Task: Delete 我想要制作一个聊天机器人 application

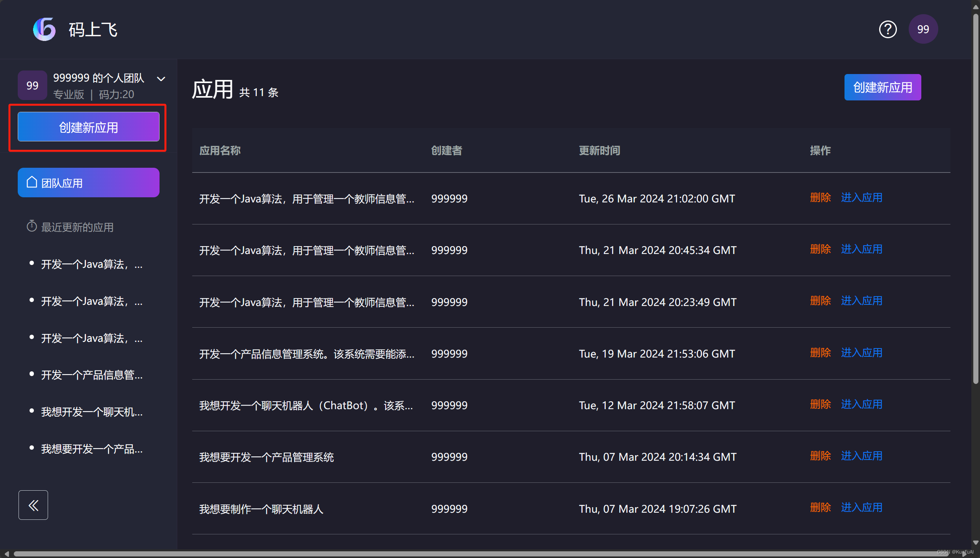Action: pyautogui.click(x=820, y=508)
